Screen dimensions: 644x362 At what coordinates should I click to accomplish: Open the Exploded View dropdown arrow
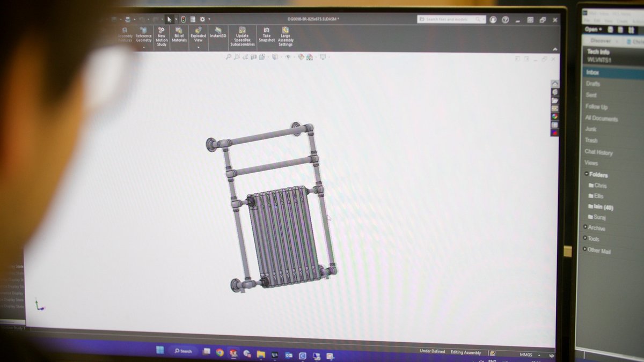(x=197, y=47)
